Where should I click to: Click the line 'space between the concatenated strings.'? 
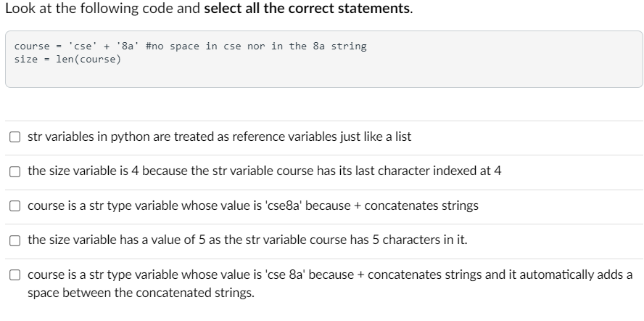(141, 293)
